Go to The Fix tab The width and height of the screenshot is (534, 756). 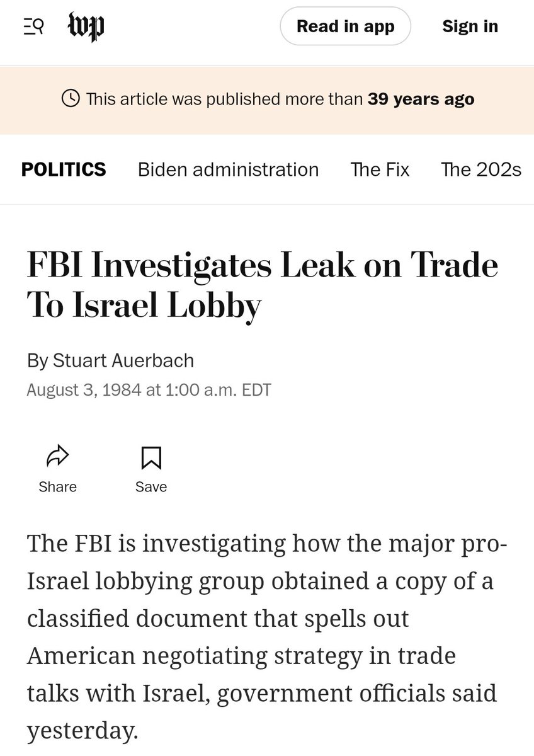[380, 169]
